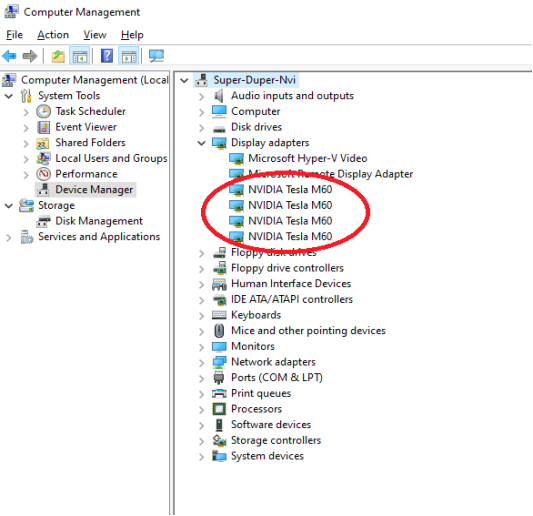The image size is (533, 516).
Task: Click the Processors chip icon
Action: point(219,409)
